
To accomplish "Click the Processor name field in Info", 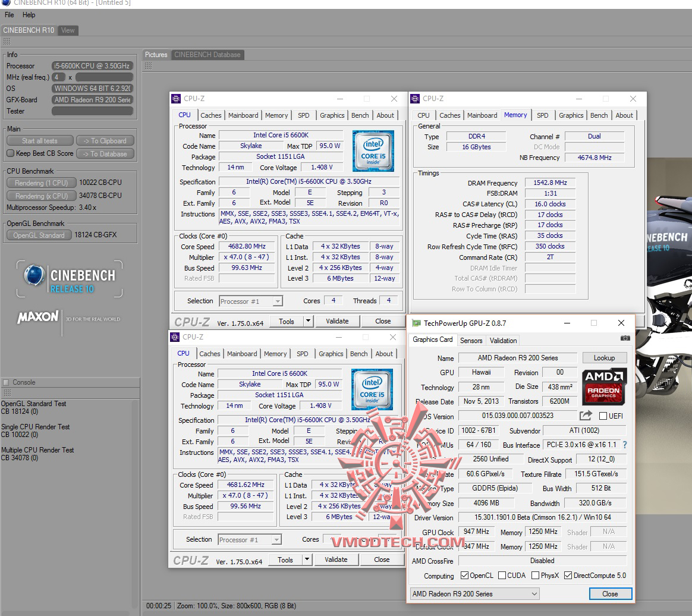I will coord(92,66).
